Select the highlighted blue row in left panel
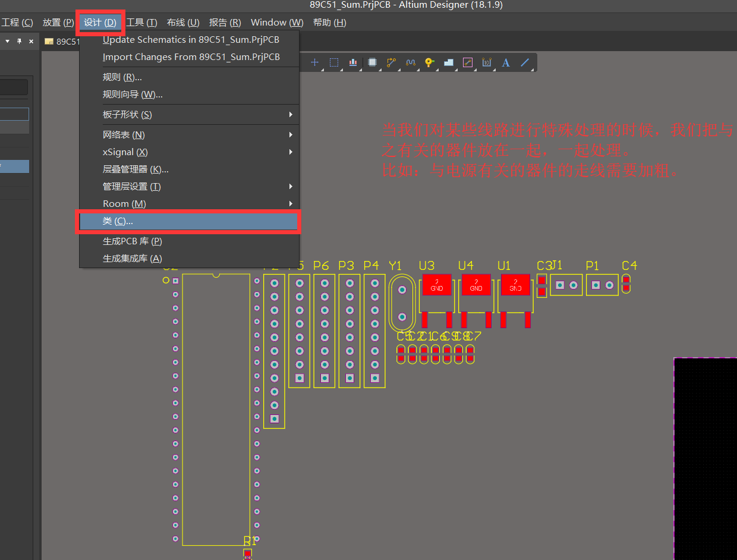737x560 pixels. [14, 166]
